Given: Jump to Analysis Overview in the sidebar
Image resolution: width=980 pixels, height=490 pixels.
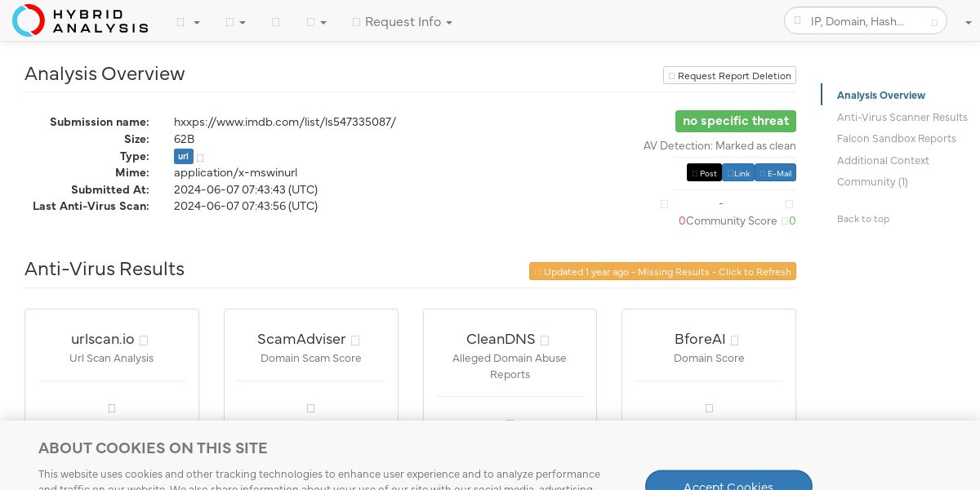Looking at the screenshot, I should [x=881, y=95].
